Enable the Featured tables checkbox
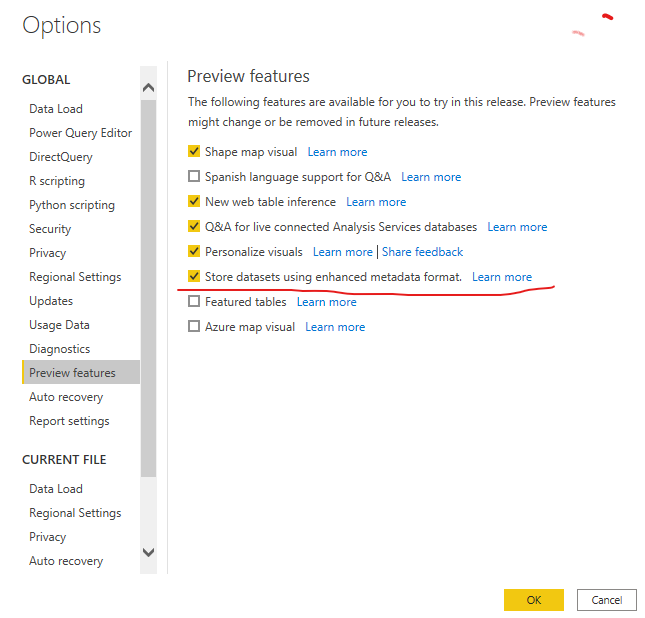 point(194,301)
